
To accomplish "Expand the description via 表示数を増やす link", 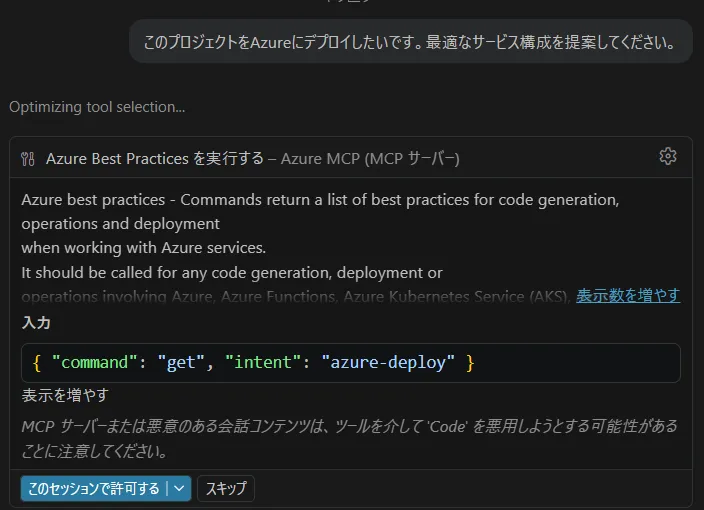I will 628,295.
